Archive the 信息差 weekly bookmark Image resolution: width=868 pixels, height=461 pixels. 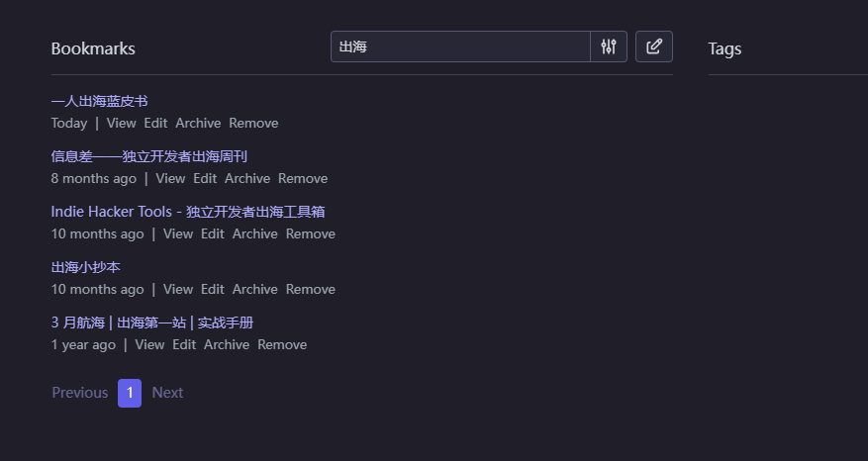click(x=247, y=178)
